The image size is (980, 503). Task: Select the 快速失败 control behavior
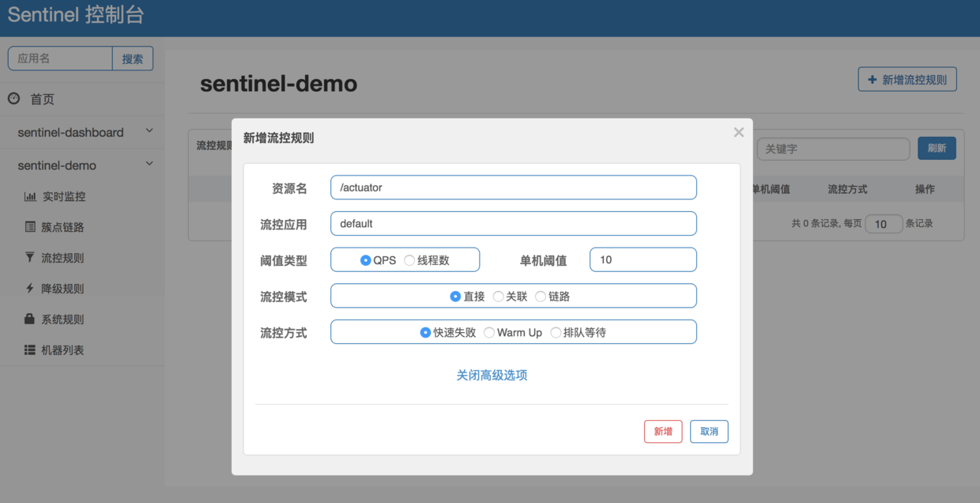(x=425, y=333)
